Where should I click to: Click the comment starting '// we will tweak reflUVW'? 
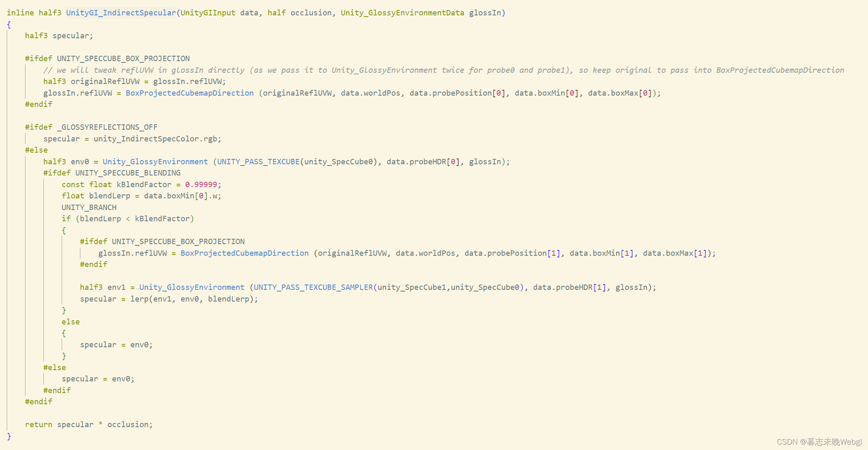click(x=444, y=70)
